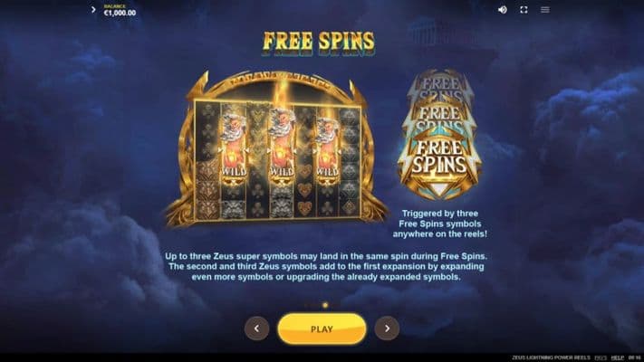Click the golden reel frame preview image

276,148
